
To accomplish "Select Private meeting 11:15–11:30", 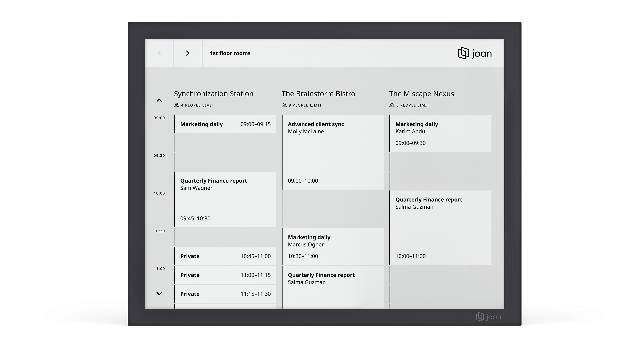I will (225, 294).
